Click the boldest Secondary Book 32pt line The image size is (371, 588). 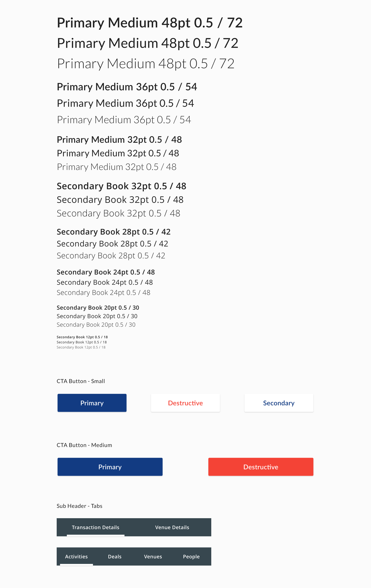121,186
